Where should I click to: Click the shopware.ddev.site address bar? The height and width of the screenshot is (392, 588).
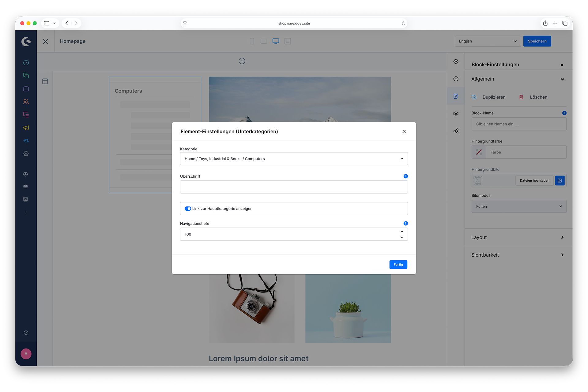click(x=294, y=23)
